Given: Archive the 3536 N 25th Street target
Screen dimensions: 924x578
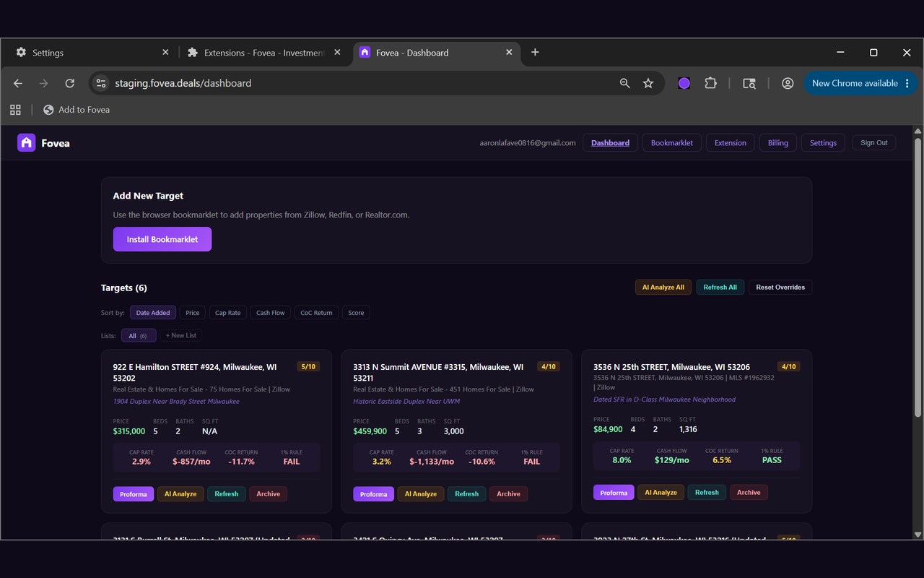Looking at the screenshot, I should click(x=749, y=493).
